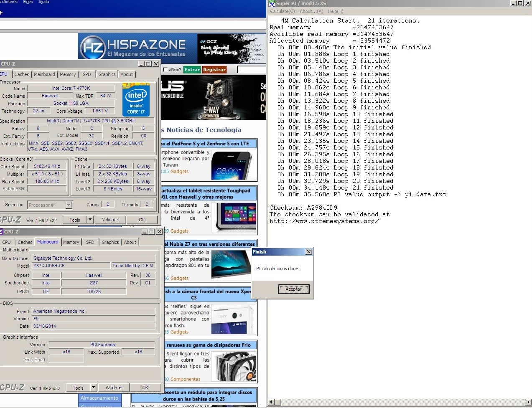
Task: Toggle the ¿Rec? remember checkbox
Action: click(165, 70)
